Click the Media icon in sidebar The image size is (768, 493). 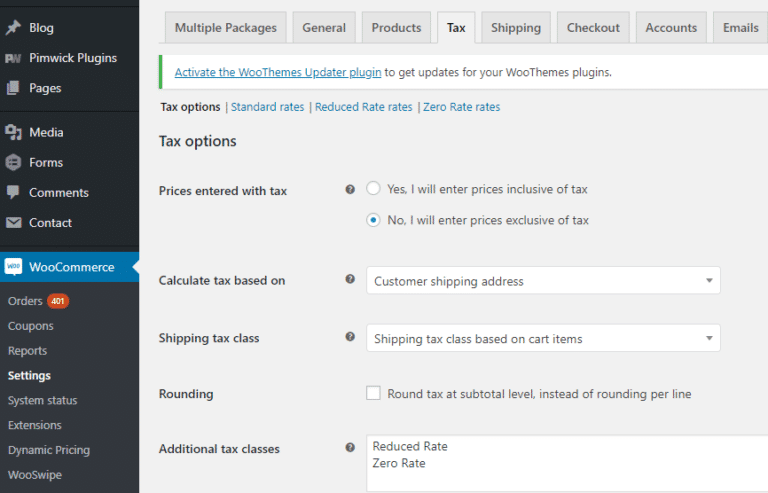pyautogui.click(x=13, y=132)
